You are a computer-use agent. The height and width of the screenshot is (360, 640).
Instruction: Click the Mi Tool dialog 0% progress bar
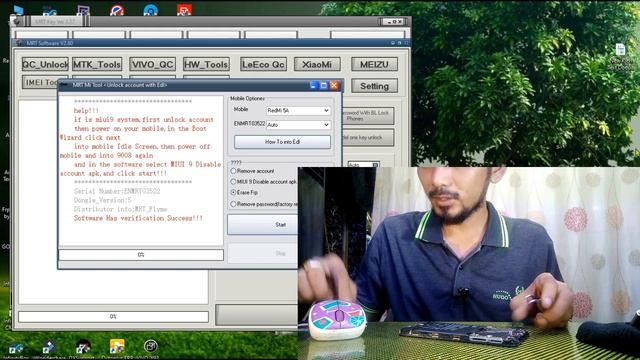coord(141,255)
